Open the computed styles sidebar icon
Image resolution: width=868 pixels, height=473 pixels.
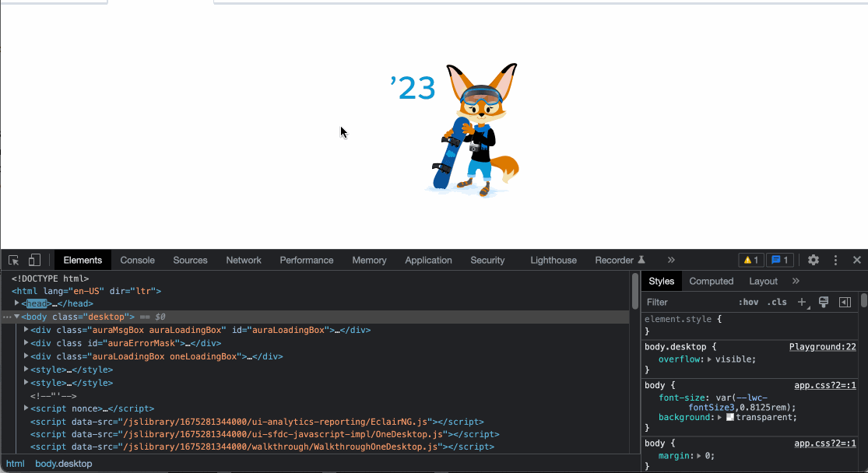[x=844, y=302]
